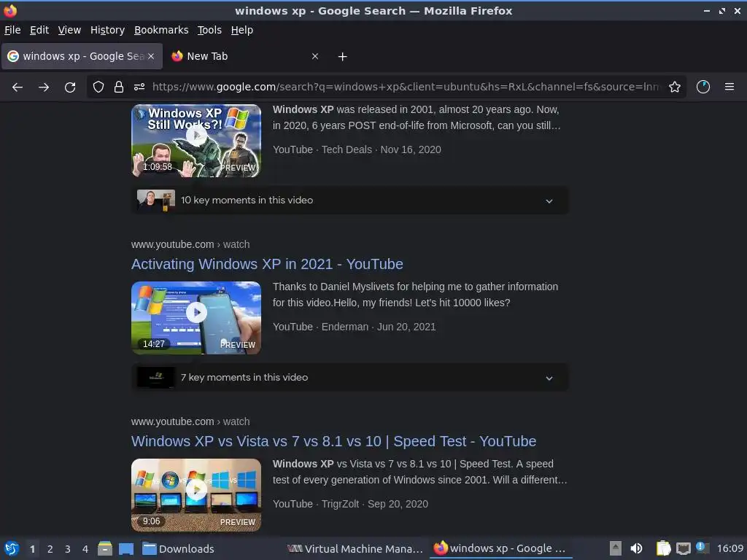Play the Windows XP Still Works video
Screen dimensions: 747x560
[196, 136]
